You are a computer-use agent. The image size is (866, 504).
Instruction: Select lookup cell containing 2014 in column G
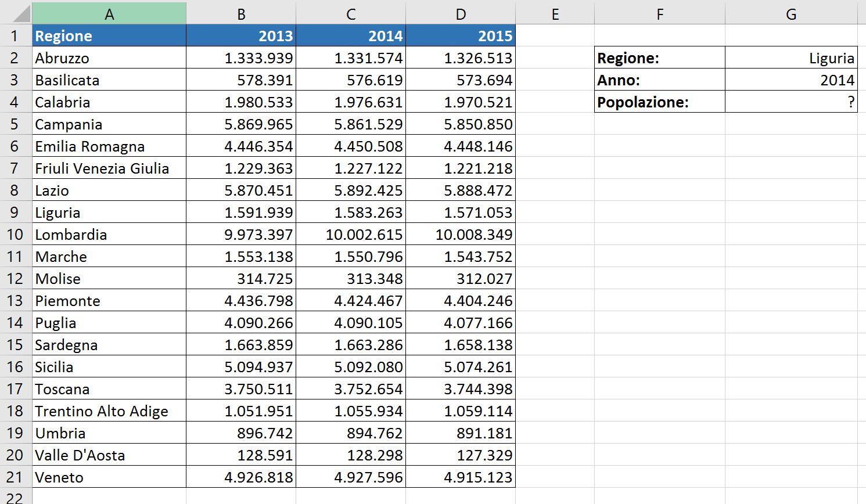791,80
